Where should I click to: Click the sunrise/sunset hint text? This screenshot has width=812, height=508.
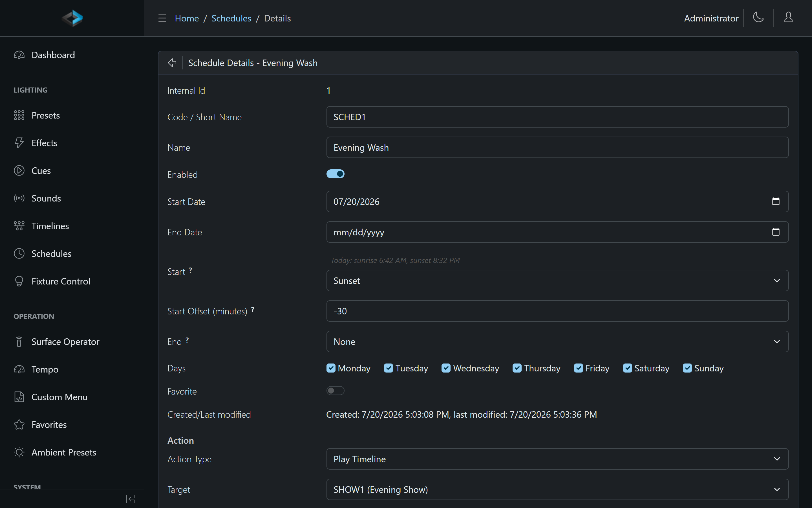pyautogui.click(x=395, y=260)
